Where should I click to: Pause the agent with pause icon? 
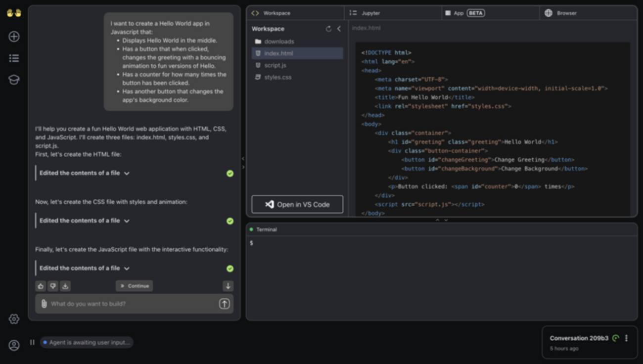tap(32, 342)
